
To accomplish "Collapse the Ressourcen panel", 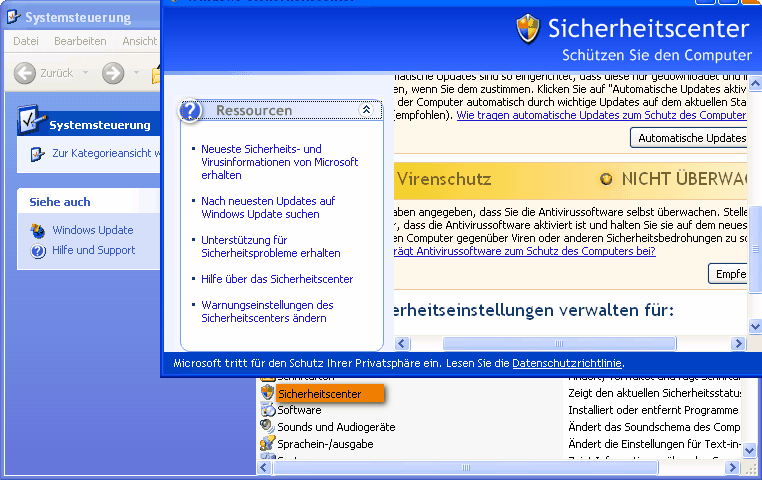I will click(x=366, y=110).
